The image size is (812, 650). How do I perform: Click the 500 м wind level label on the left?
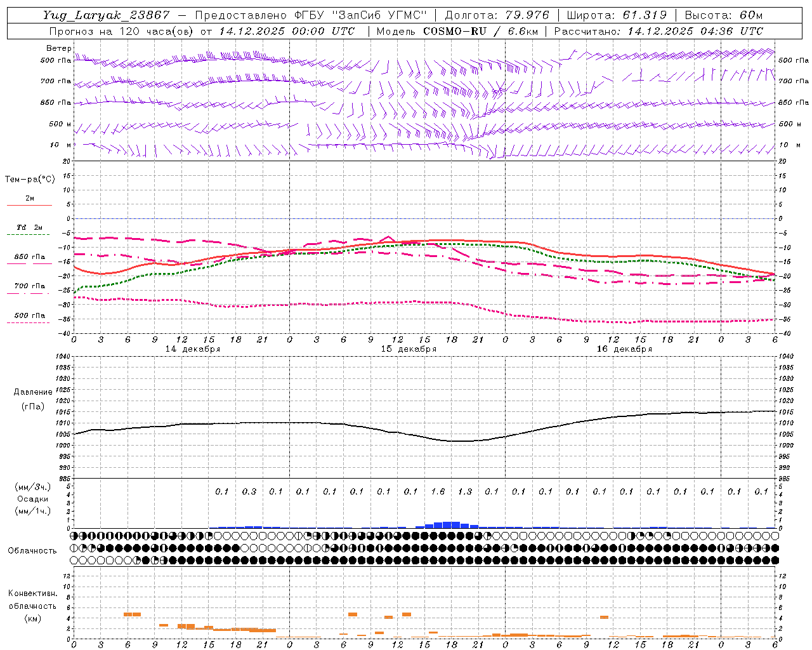coord(61,124)
